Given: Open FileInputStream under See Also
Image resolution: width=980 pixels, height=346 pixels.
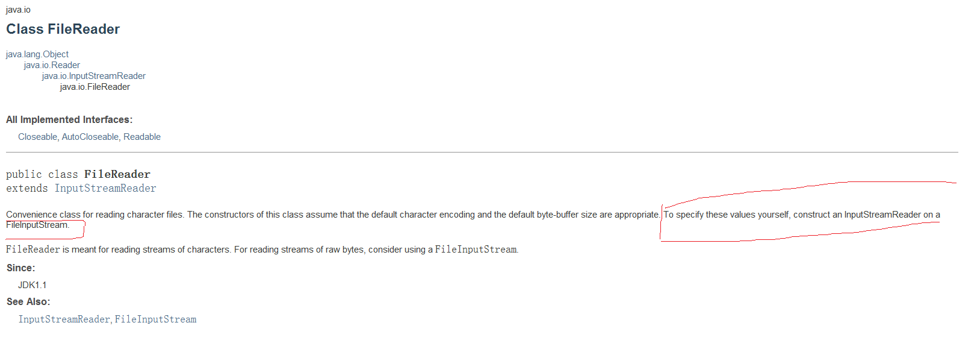Looking at the screenshot, I should 155,319.
